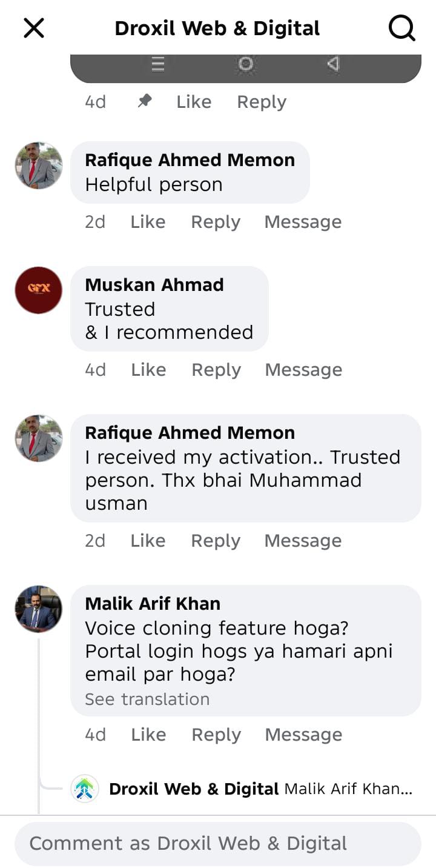
Task: Reply to Muskan Ahmad's comment
Action: [x=216, y=370]
